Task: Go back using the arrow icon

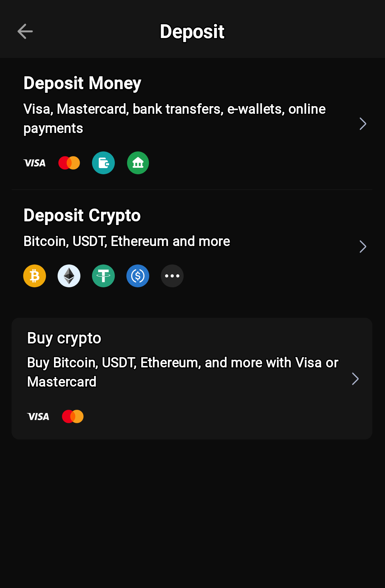Action: coord(25,32)
